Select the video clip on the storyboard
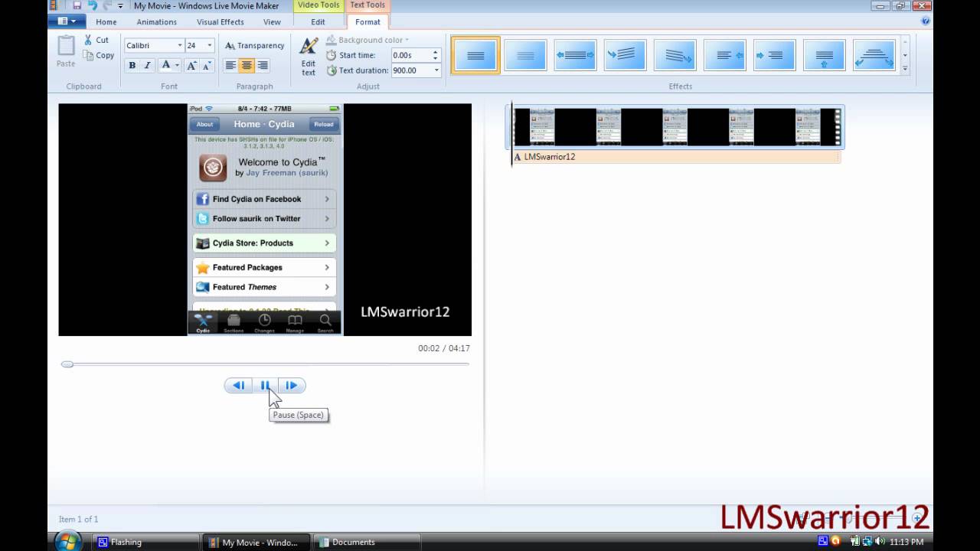 coord(677,126)
